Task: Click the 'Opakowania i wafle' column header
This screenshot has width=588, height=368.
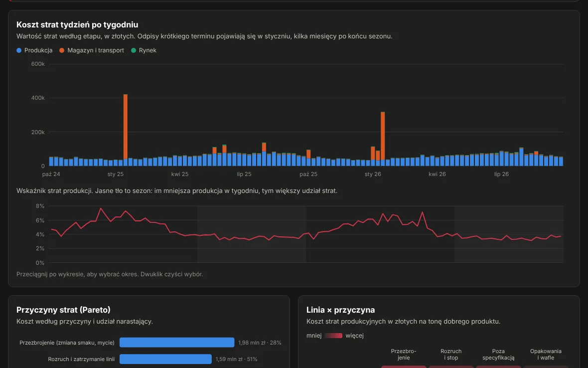Action: tap(546, 355)
